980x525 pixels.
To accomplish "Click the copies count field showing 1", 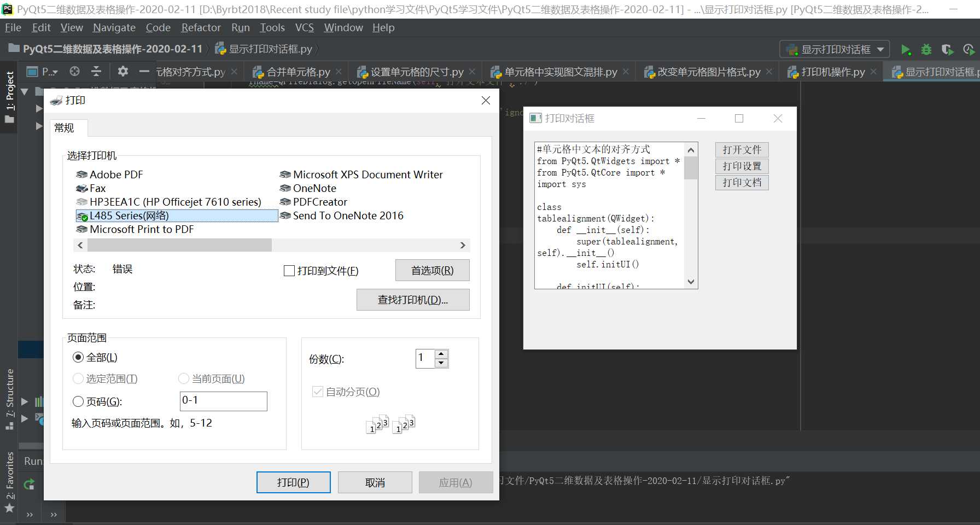I will (425, 358).
